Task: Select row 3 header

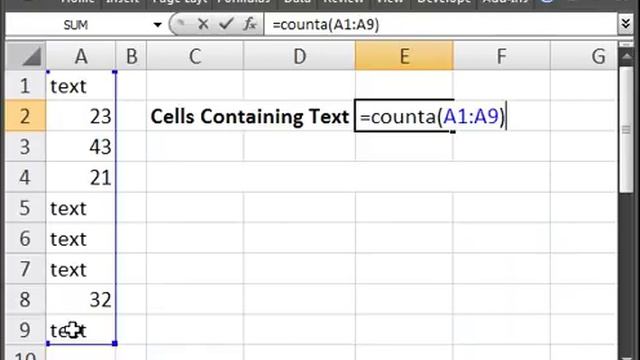Action: [x=25, y=147]
